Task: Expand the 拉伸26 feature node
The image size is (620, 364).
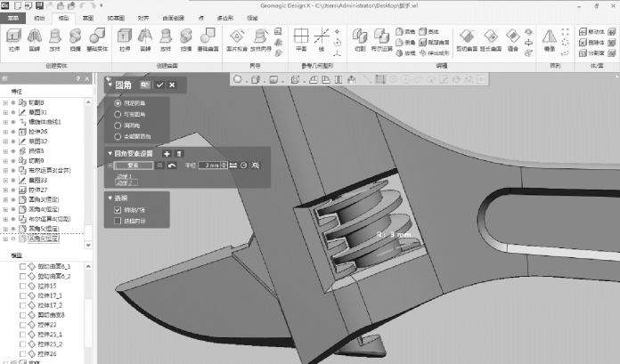Action: tap(5, 132)
